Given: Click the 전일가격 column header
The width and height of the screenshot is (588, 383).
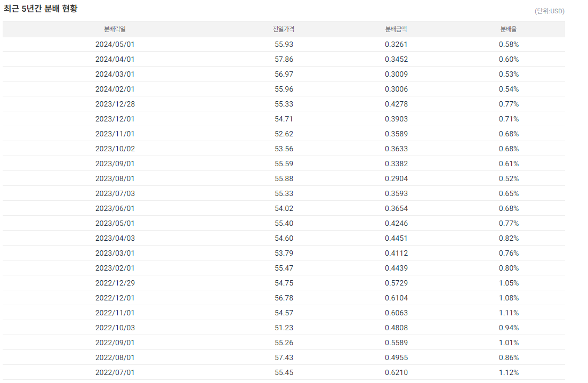Looking at the screenshot, I should coord(284,29).
